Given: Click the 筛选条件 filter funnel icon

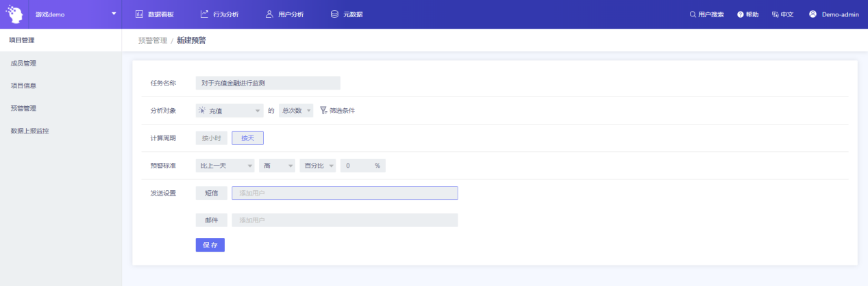Looking at the screenshot, I should click(x=323, y=110).
